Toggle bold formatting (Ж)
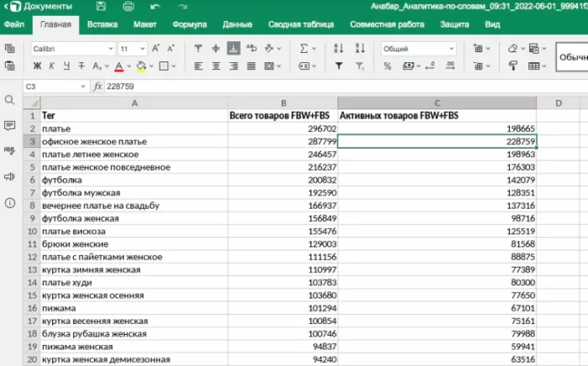Viewport: 588px width, 366px height. coord(37,66)
